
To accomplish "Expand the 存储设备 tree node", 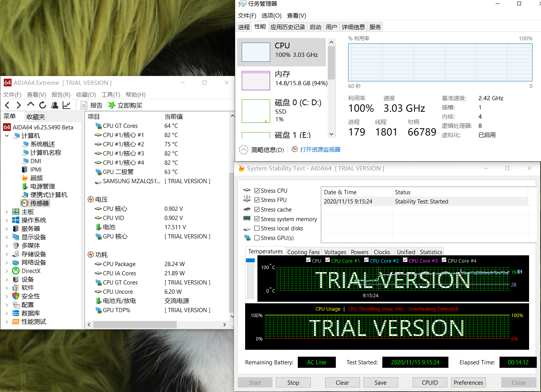I will tap(7, 254).
